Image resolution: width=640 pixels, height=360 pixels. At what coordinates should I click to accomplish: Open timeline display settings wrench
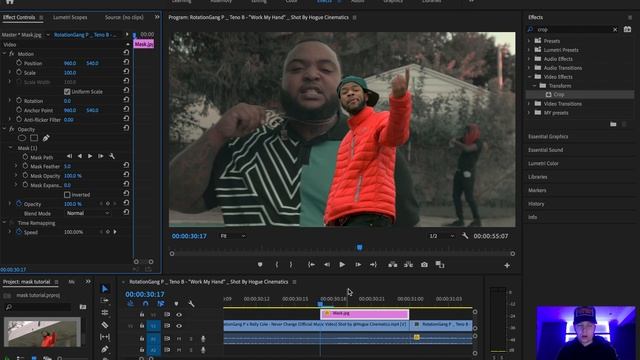pyautogui.click(x=191, y=304)
